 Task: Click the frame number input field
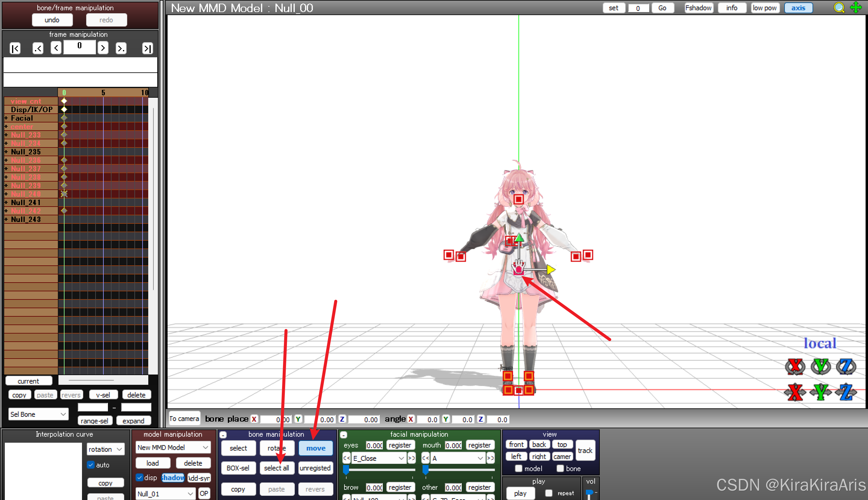80,47
